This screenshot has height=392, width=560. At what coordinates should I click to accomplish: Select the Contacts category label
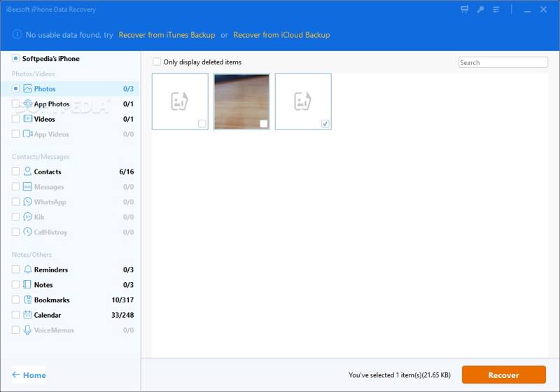[x=48, y=171]
